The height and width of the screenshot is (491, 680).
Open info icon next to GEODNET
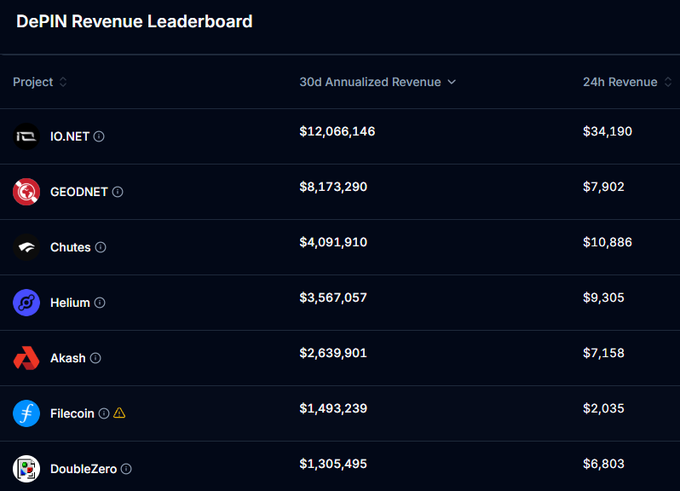(x=118, y=192)
